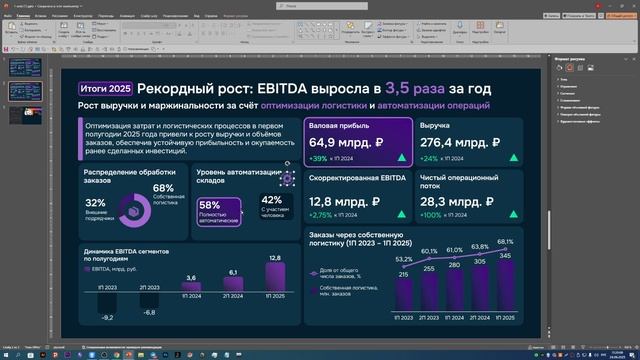Expand the Отражение (Reflection) section
640x360 pixels.
567,86
